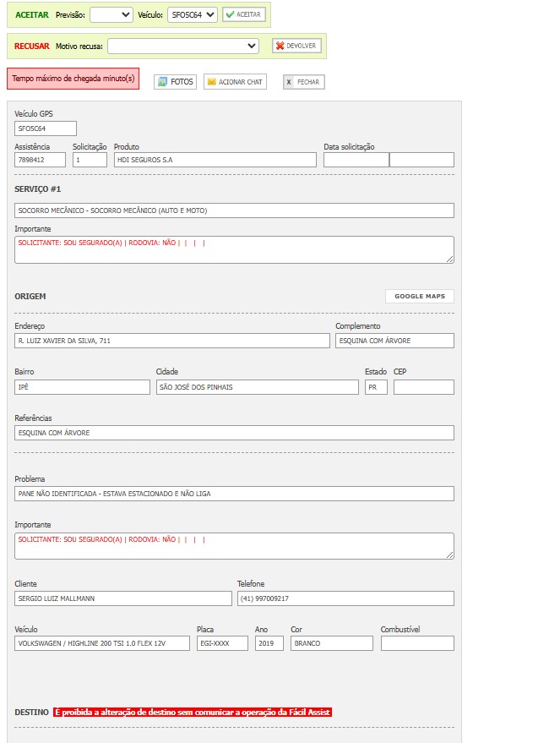The height and width of the screenshot is (743, 560).
Task: Click the SOCORRO MECÂNICO service field
Action: coord(234,210)
